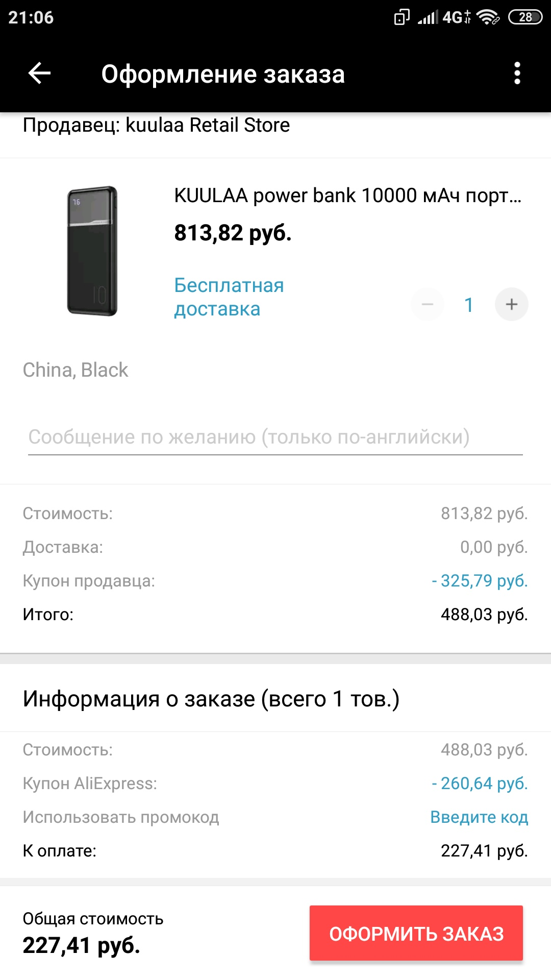Focus the Сообщение по желанию message field
This screenshot has width=551, height=980.
click(275, 437)
